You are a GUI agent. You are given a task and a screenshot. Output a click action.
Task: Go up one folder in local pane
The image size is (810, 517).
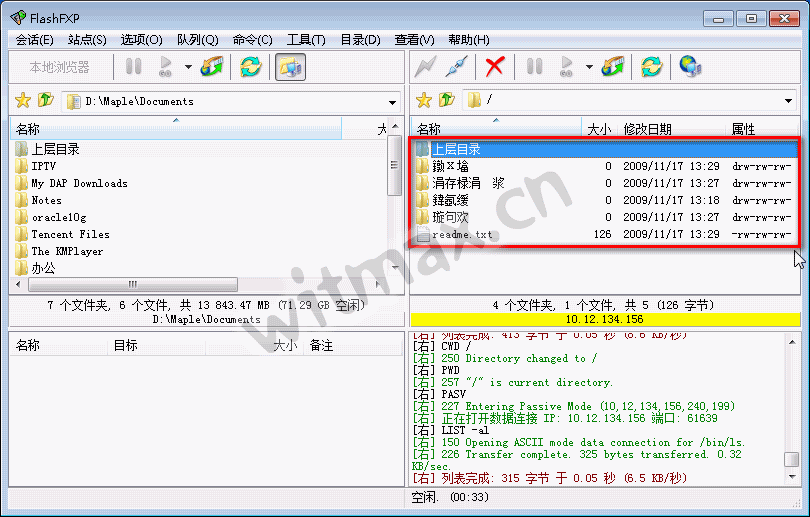pyautogui.click(x=46, y=99)
